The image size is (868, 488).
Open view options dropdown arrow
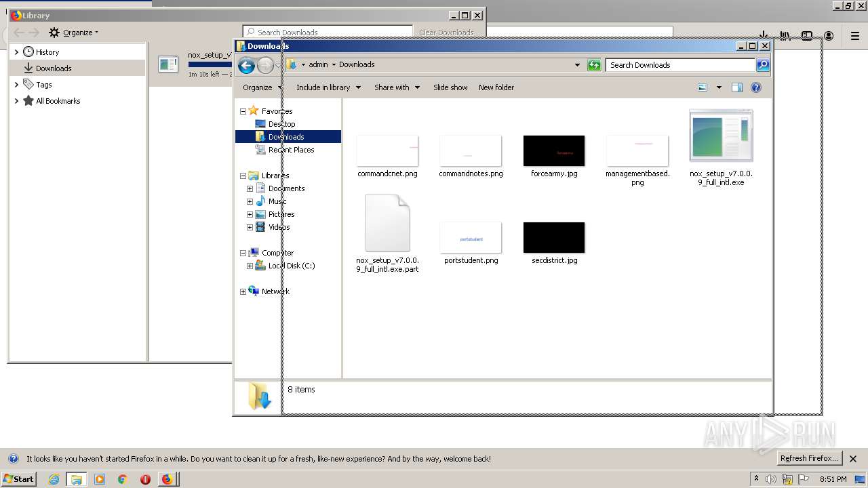pyautogui.click(x=719, y=87)
